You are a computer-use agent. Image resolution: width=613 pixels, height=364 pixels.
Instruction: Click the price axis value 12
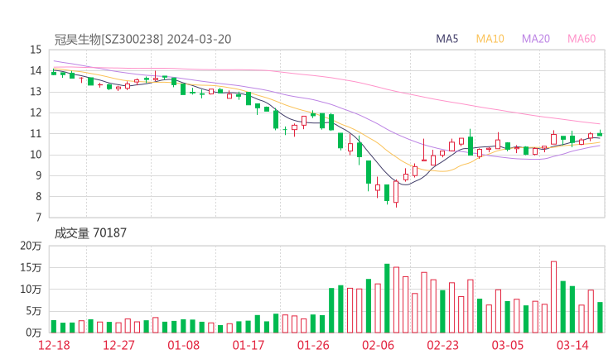click(36, 113)
